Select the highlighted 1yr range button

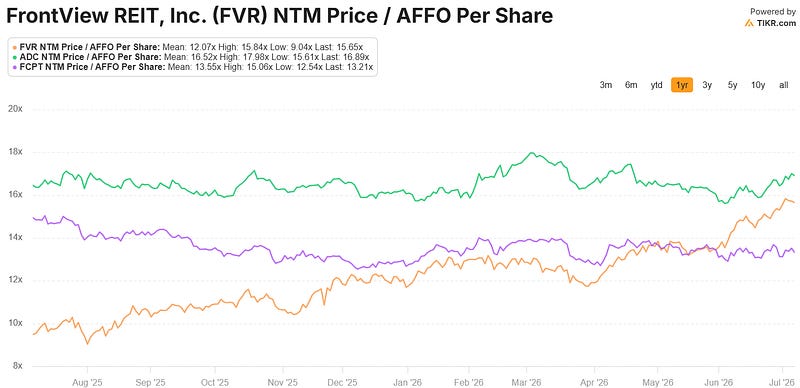[x=682, y=85]
